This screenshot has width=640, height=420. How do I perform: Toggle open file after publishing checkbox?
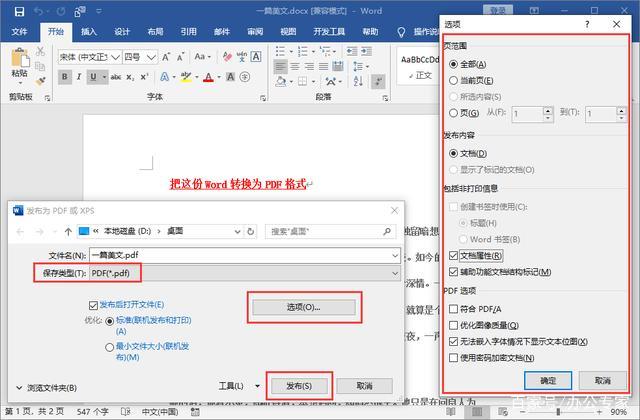(93, 305)
